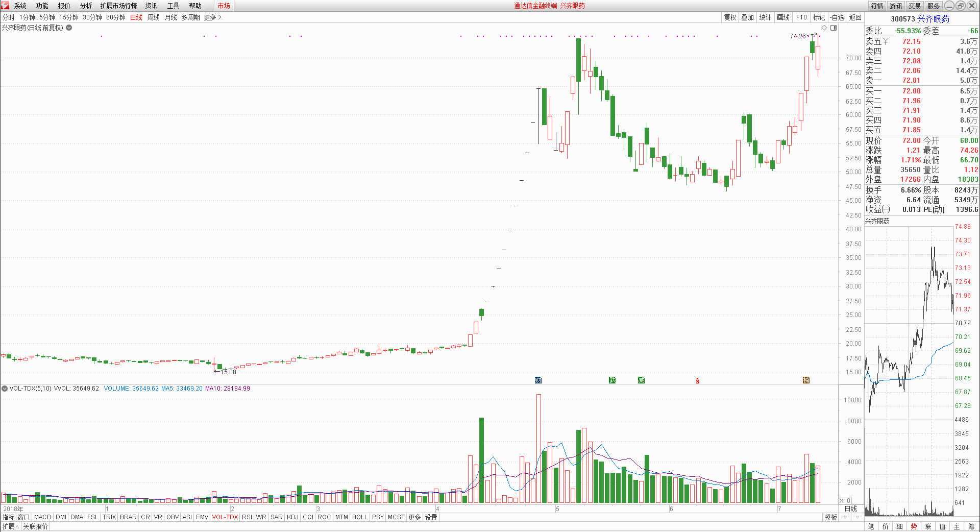Viewport: 980px width, 532px height.
Task: Click the green 减 marker icon under chart
Action: click(x=641, y=380)
